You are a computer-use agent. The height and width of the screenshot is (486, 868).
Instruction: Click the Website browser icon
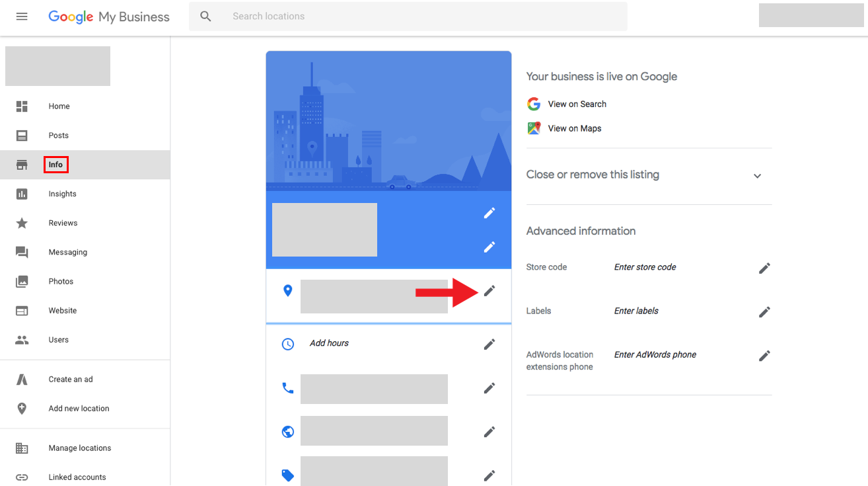tap(22, 311)
